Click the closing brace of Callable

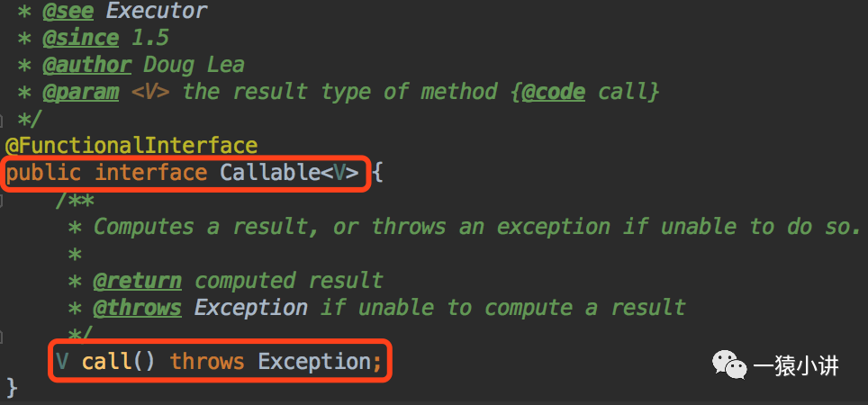point(12,388)
